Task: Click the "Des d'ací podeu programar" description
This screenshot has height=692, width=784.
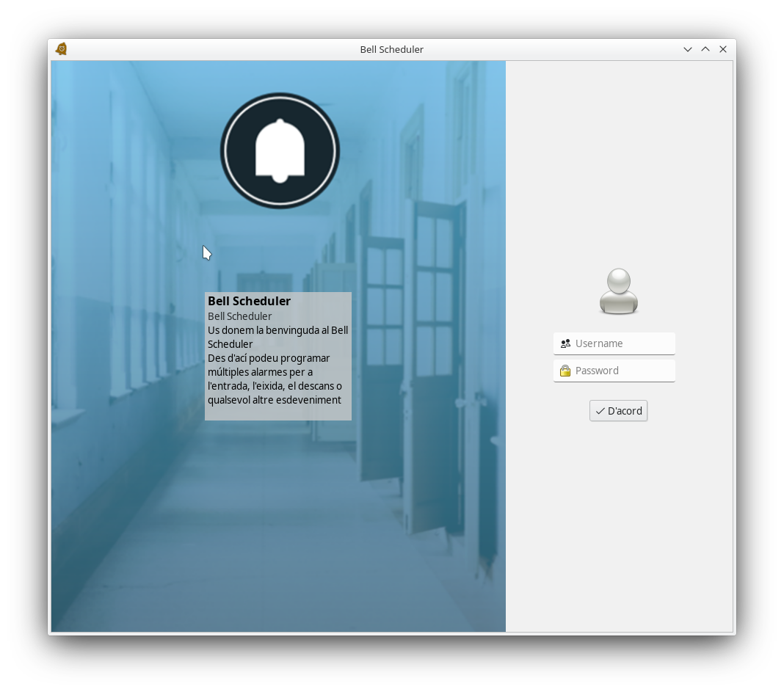Action: tap(269, 358)
